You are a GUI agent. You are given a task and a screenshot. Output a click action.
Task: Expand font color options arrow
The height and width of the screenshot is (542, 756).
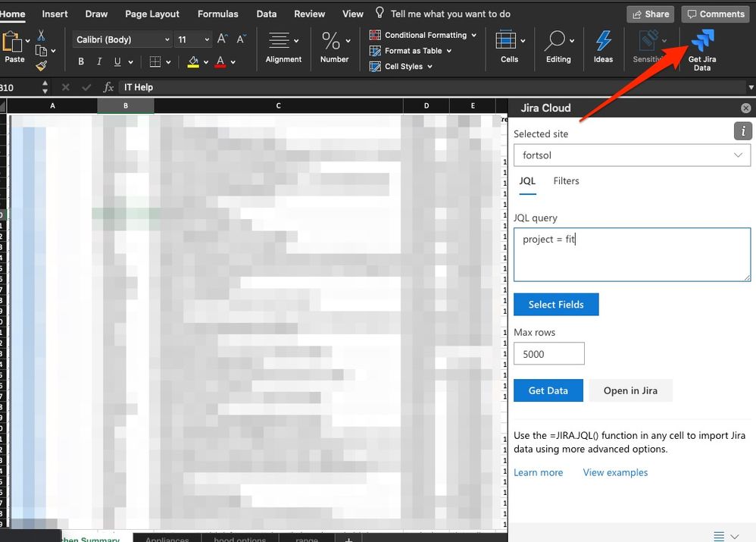coord(233,61)
